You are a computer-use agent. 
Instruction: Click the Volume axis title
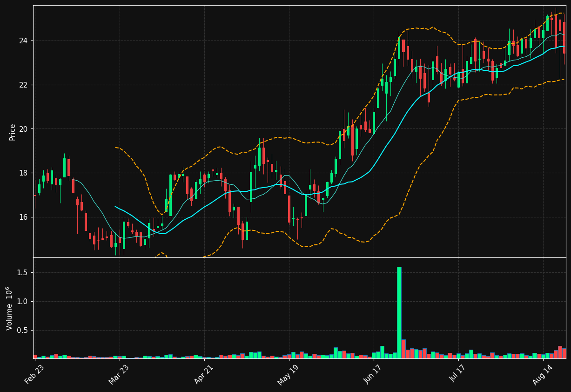(9, 308)
